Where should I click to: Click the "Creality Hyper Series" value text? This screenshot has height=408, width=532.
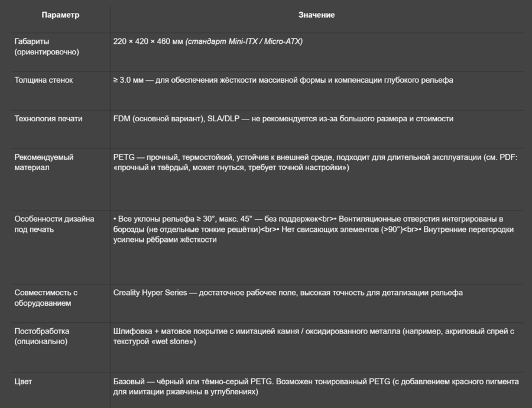pyautogui.click(x=150, y=292)
